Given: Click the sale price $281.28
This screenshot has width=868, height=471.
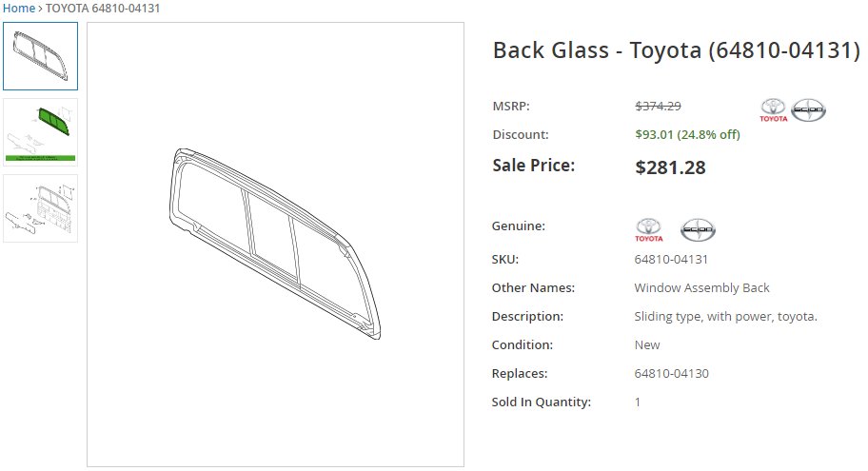Looking at the screenshot, I should point(670,167).
